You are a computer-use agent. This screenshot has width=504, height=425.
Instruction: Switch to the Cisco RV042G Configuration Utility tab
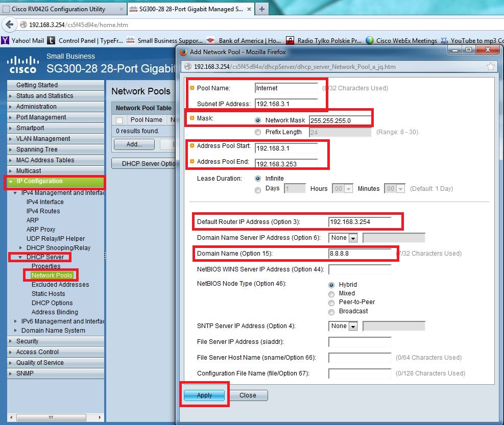coord(63,9)
